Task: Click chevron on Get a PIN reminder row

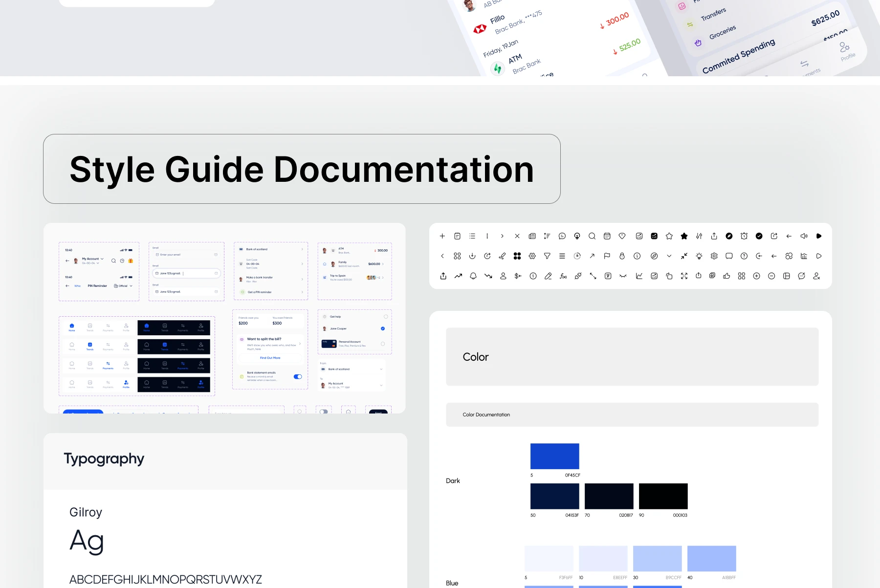Action: tap(302, 292)
